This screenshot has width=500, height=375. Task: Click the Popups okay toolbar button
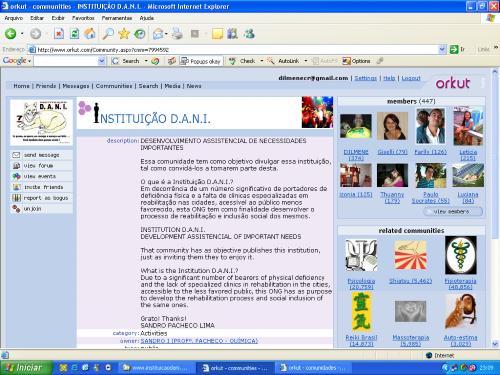(201, 61)
